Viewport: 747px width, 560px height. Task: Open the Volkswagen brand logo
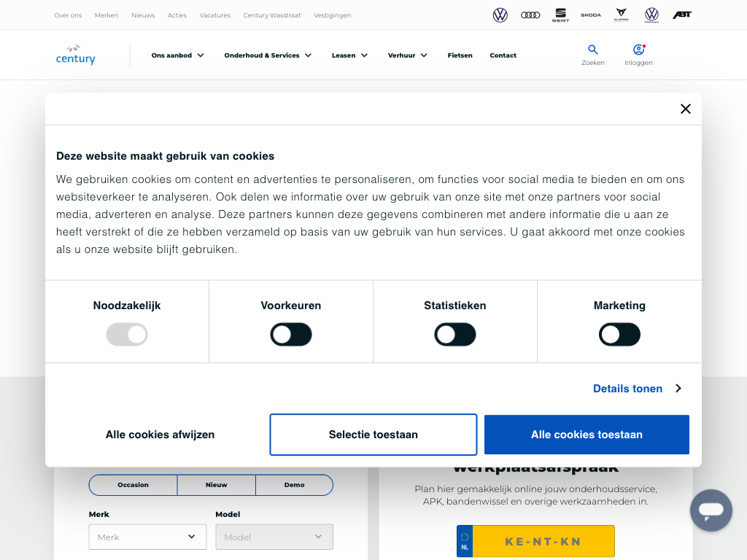500,15
